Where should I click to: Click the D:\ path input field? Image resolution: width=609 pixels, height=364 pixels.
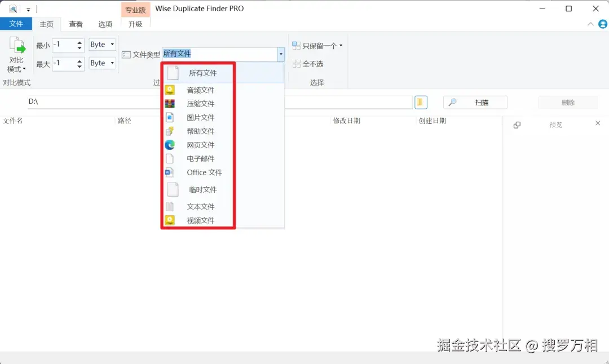coord(220,102)
